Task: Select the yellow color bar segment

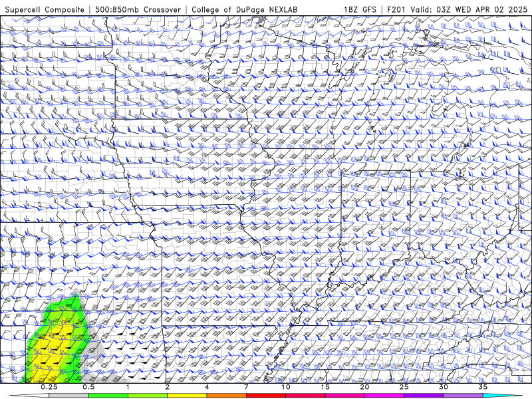Action: click(x=187, y=396)
